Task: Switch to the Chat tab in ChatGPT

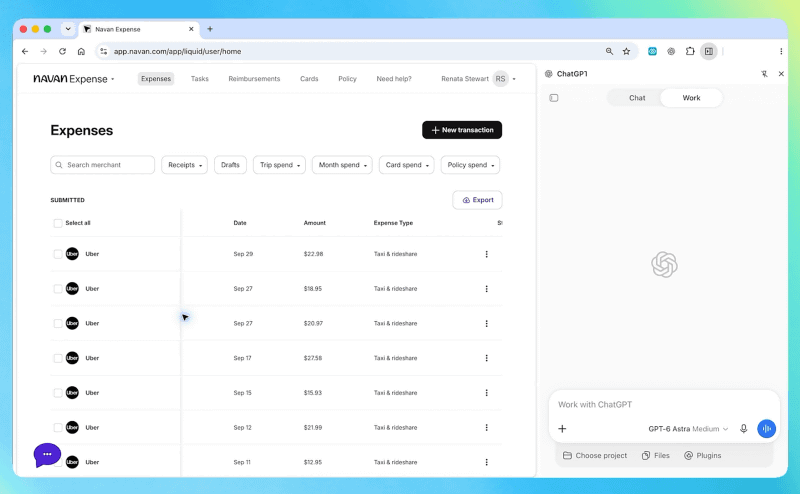Action: pos(637,98)
